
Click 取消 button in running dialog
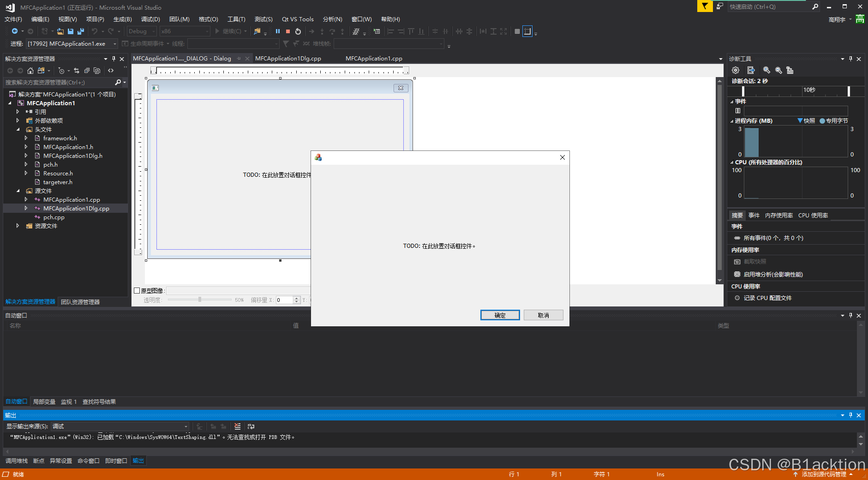coord(544,315)
